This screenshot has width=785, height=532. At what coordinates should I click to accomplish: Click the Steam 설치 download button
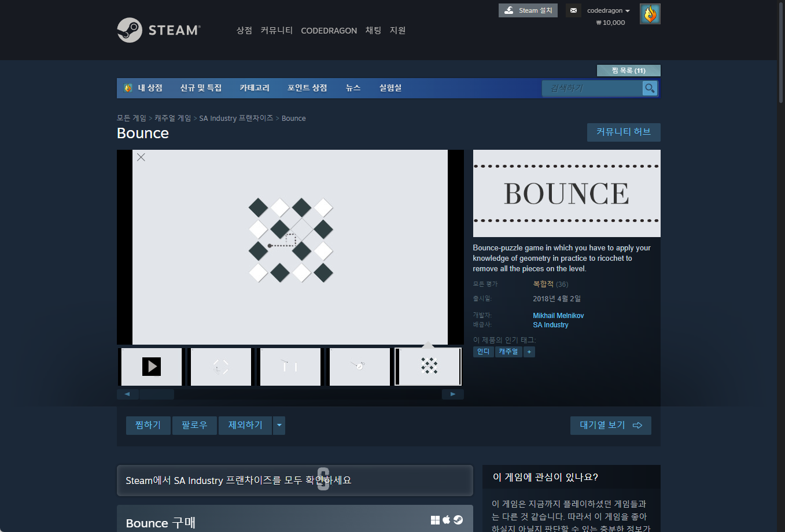[528, 10]
